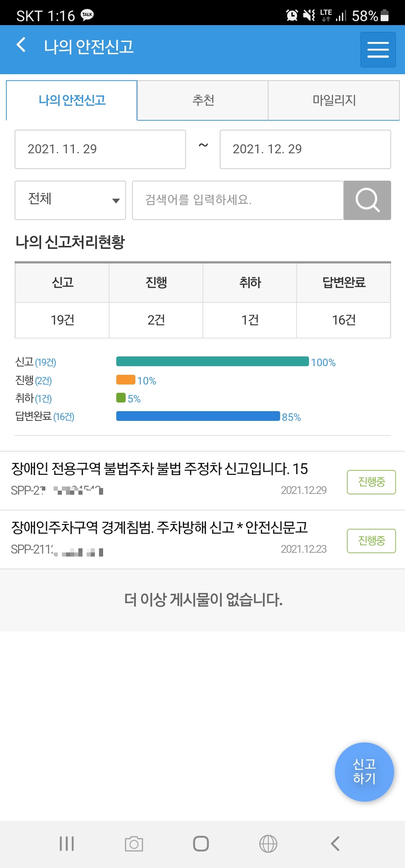Viewport: 405px width, 868px height.
Task: Select the 나의 안전신고 tab
Action: tap(72, 100)
